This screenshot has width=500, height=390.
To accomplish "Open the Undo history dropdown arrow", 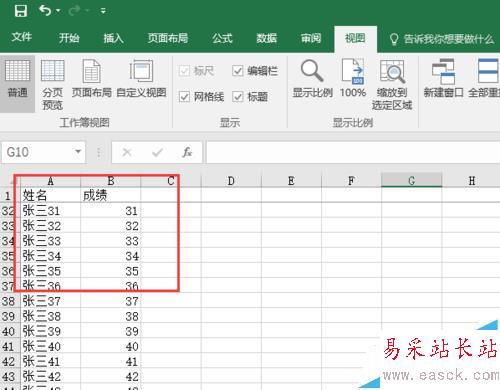I will pos(58,11).
